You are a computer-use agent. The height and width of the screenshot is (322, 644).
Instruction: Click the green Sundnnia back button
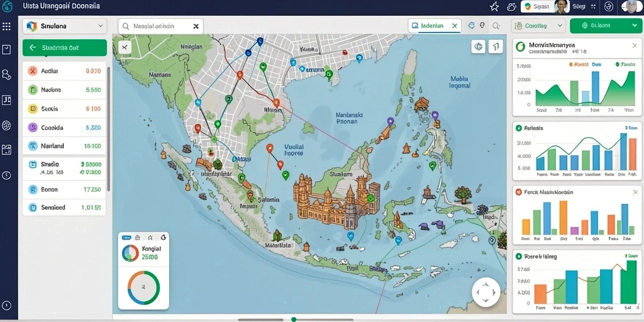tap(65, 48)
